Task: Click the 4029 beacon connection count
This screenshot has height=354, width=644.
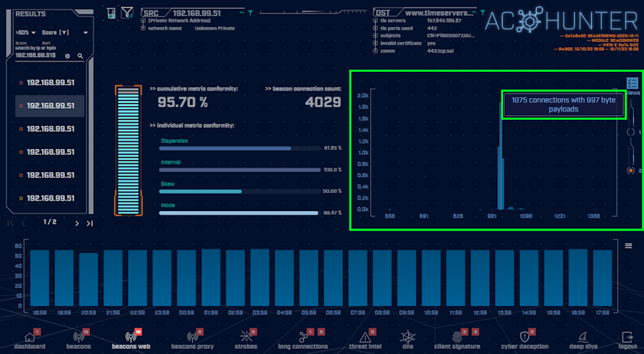Action: [323, 103]
